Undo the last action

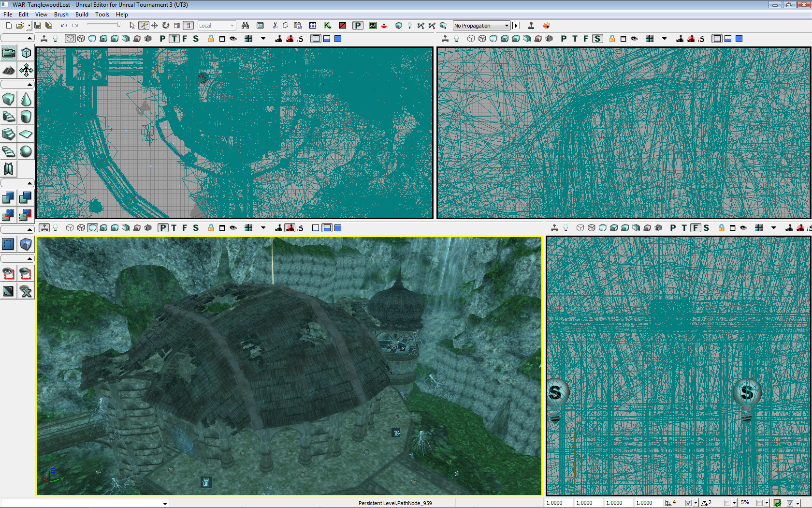point(63,26)
